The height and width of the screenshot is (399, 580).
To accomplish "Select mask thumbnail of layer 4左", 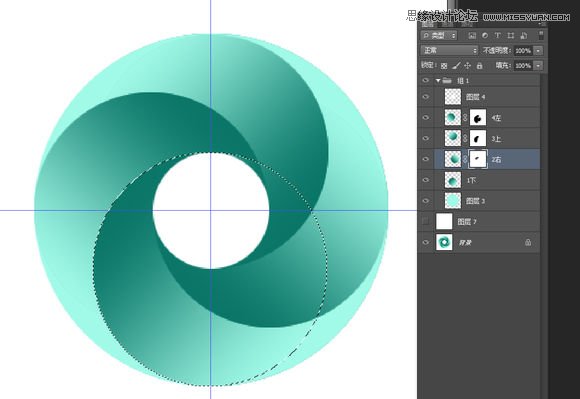I will point(478,118).
